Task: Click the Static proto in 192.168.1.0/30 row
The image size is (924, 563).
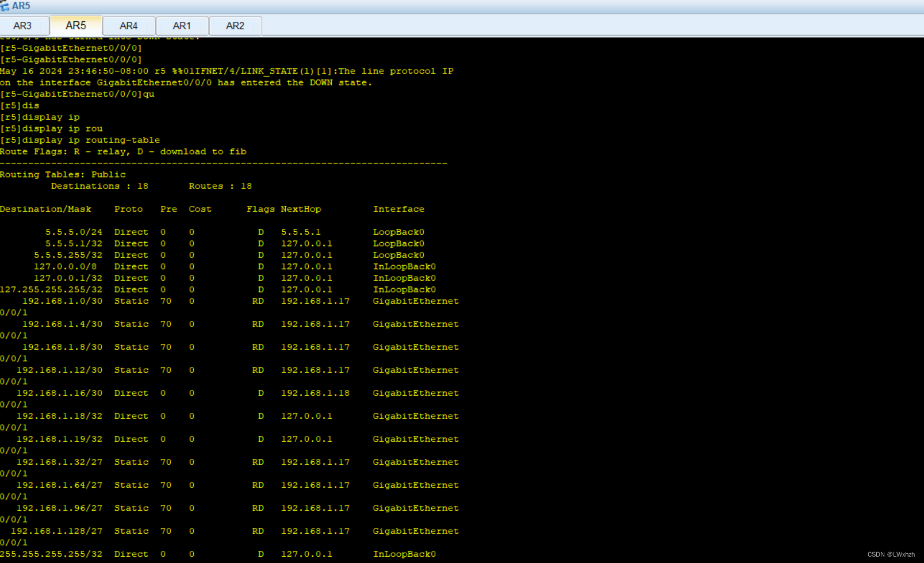Action: (x=131, y=301)
